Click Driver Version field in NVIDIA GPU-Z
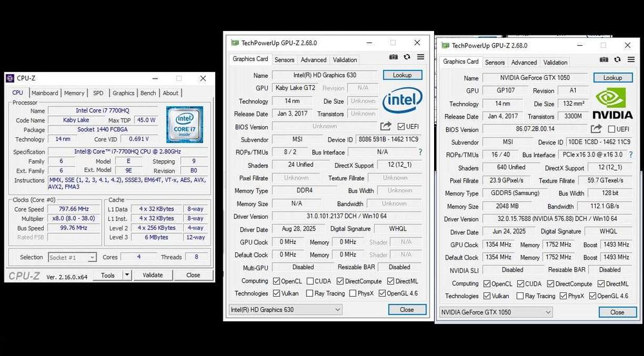The width and height of the screenshot is (644, 356). (556, 219)
